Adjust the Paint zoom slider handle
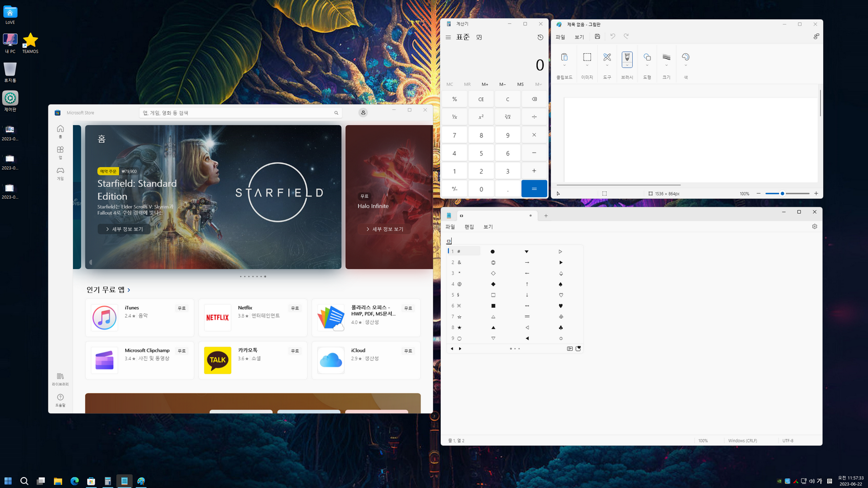The image size is (868, 488). pos(782,193)
